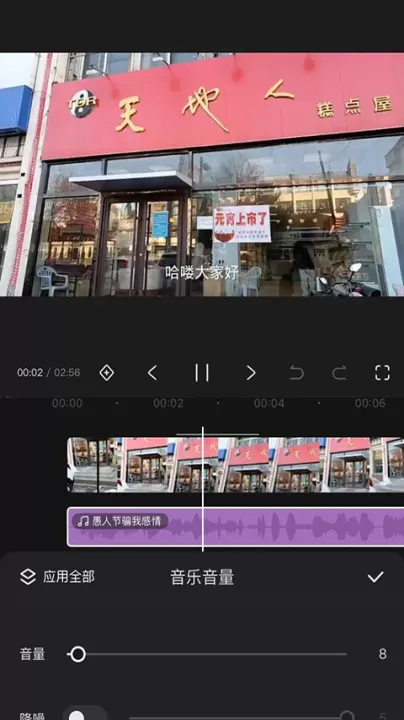Tap the 哈喽大家好 subtitle in preview
The image size is (404, 720).
(x=202, y=273)
